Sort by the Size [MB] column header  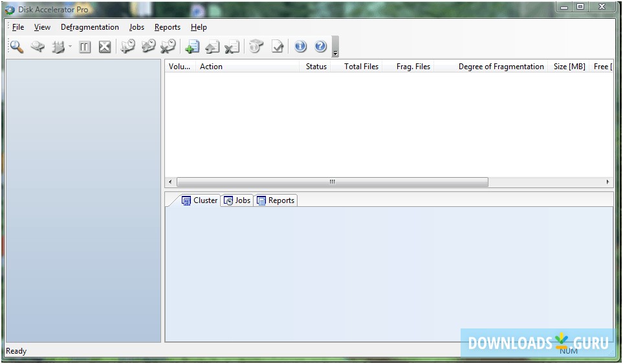tap(569, 67)
